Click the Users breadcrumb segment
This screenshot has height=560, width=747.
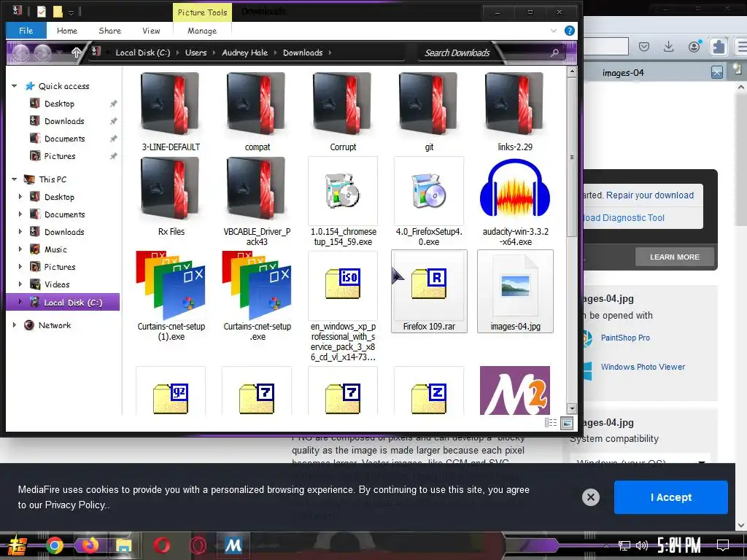(196, 52)
